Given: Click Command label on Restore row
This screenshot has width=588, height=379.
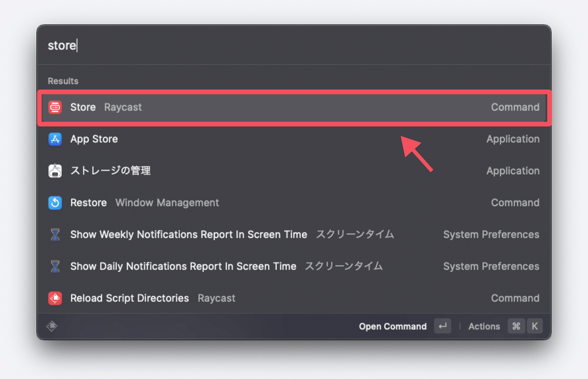Looking at the screenshot, I should click(515, 203).
